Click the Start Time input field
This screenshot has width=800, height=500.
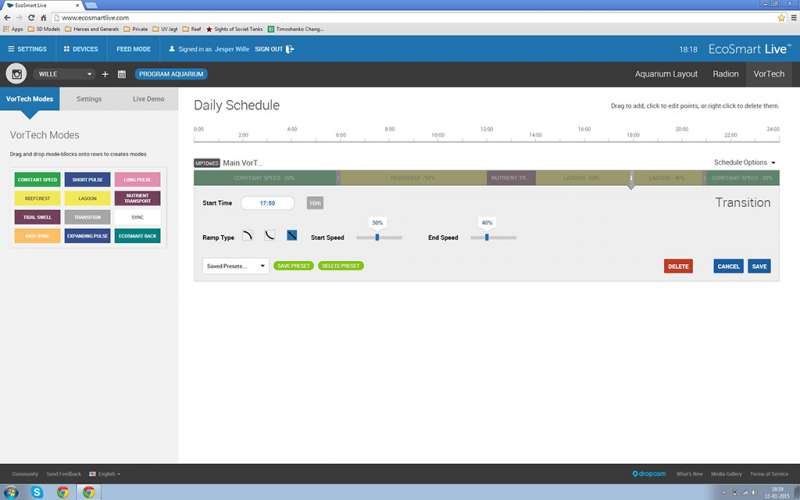coord(268,203)
